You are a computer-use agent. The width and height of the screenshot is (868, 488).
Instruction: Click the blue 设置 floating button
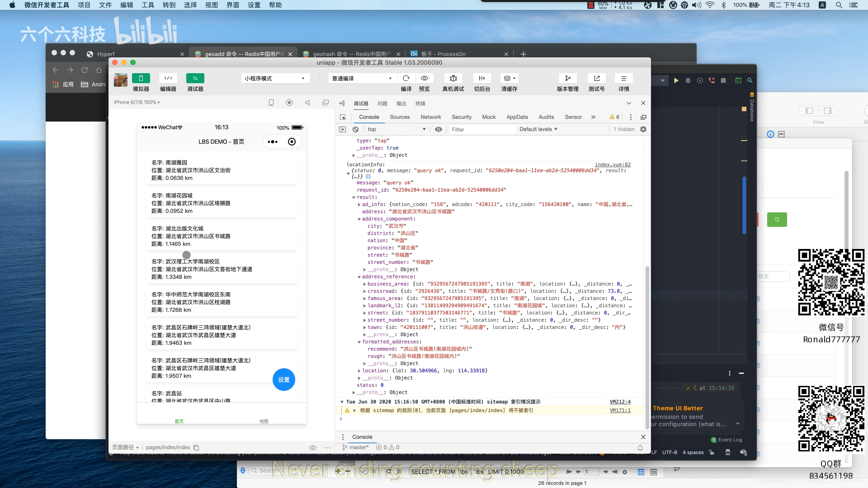284,380
